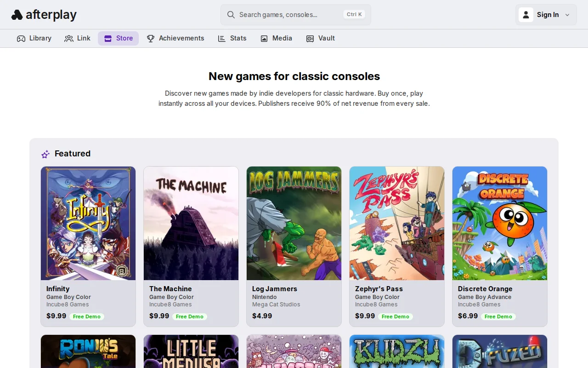Viewport: 588px width, 368px height.
Task: Open the Sign In dropdown chevron
Action: tap(567, 15)
